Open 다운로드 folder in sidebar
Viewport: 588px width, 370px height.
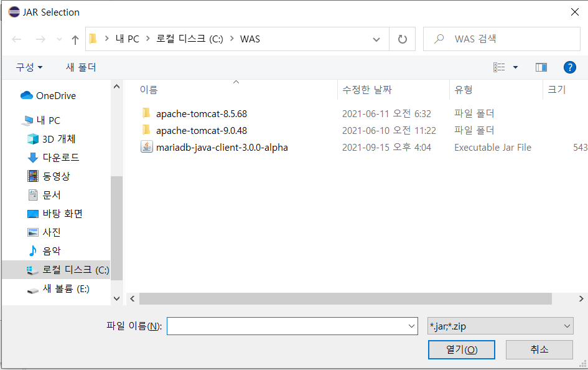click(x=54, y=158)
